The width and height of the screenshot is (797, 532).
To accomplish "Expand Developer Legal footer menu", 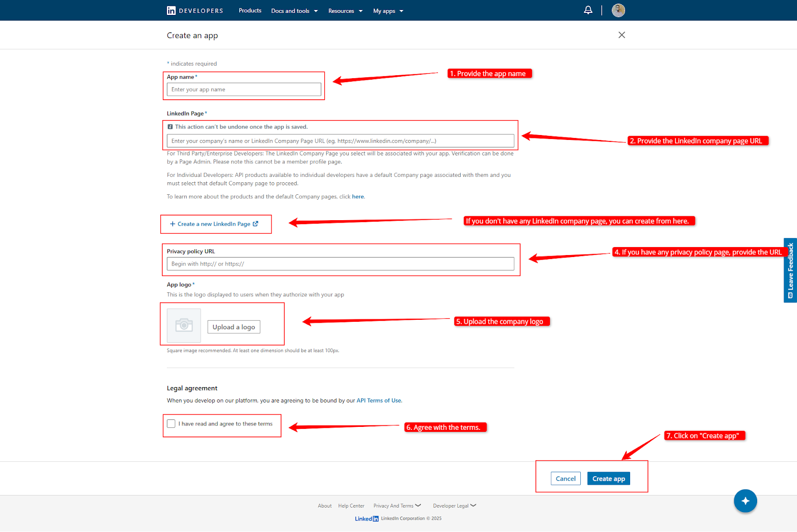I will click(454, 506).
